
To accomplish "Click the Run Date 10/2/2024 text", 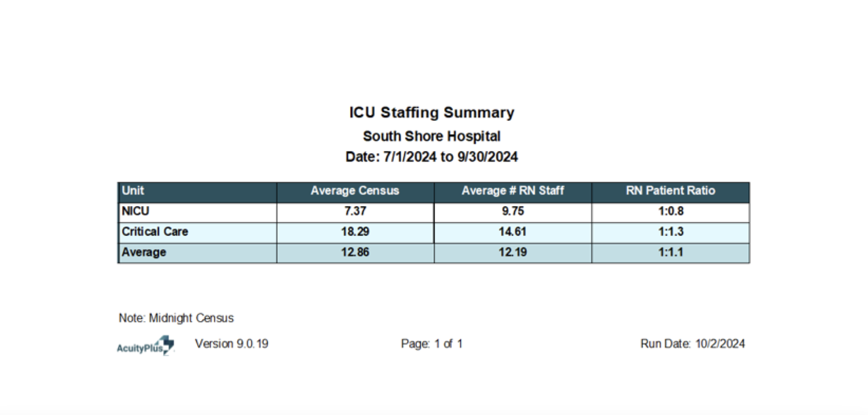I will pyautogui.click(x=693, y=344).
